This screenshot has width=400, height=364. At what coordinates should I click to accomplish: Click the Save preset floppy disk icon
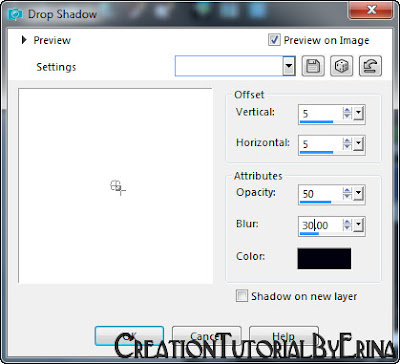point(313,66)
